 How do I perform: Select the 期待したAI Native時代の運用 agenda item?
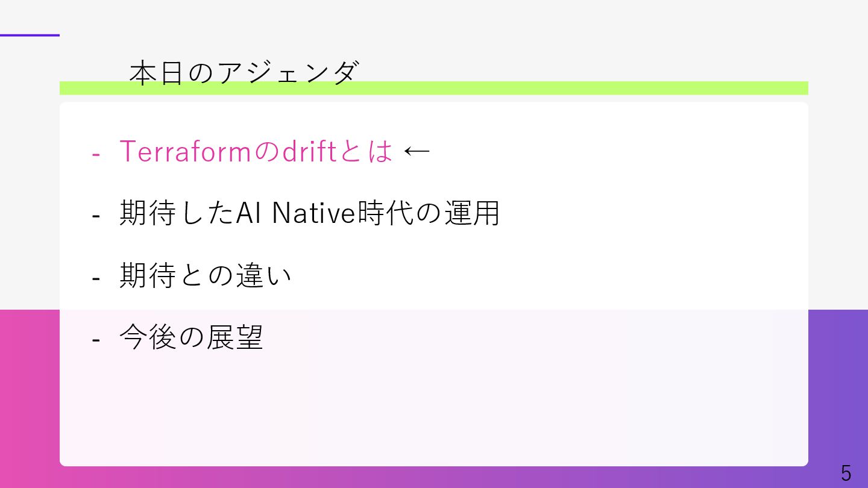[310, 213]
